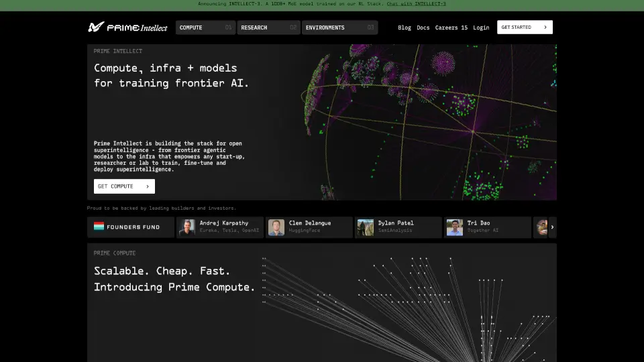
Task: Expand the Research navigation menu
Action: (268, 27)
